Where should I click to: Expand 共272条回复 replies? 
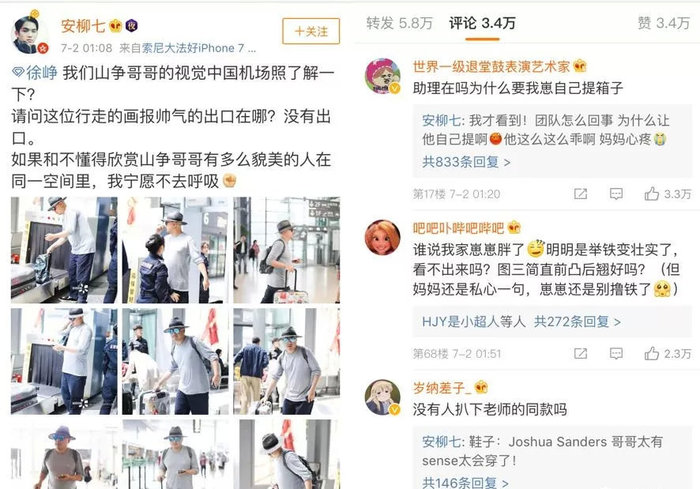coord(577,322)
